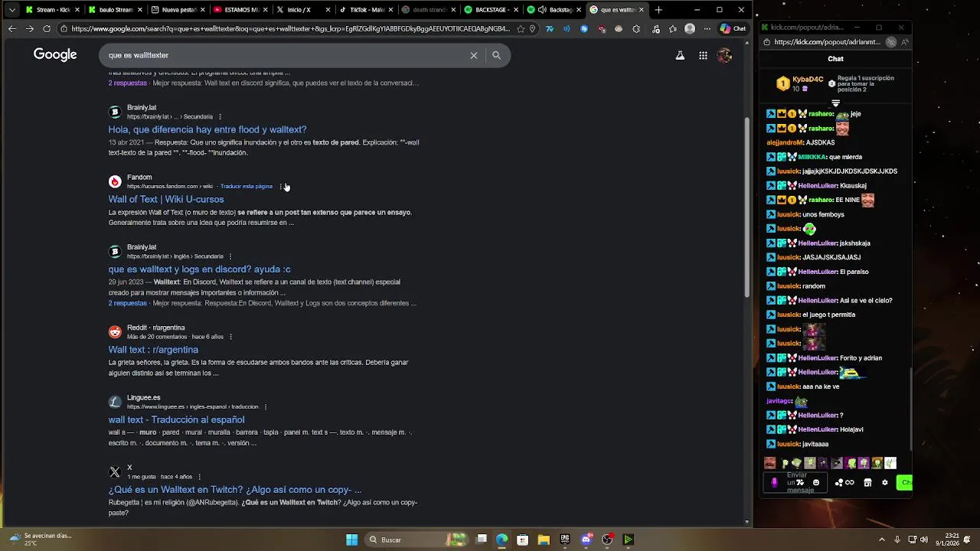
Task: Open the Google apps grid
Action: pyautogui.click(x=703, y=55)
